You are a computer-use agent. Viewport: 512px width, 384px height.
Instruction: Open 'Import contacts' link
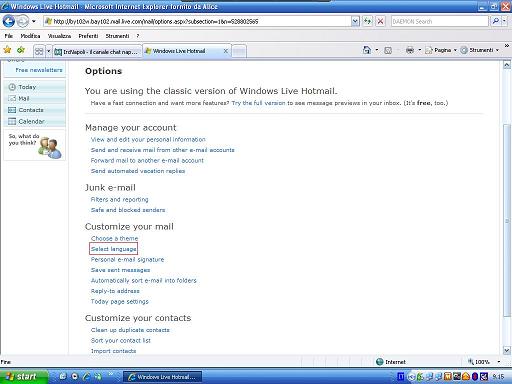coord(113,351)
